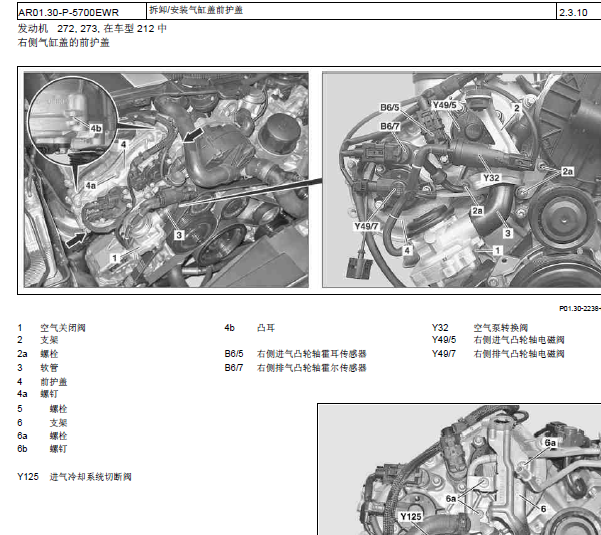This screenshot has width=601, height=535.
Task: Click callout B6/7 in the right diagram
Action: (389, 126)
